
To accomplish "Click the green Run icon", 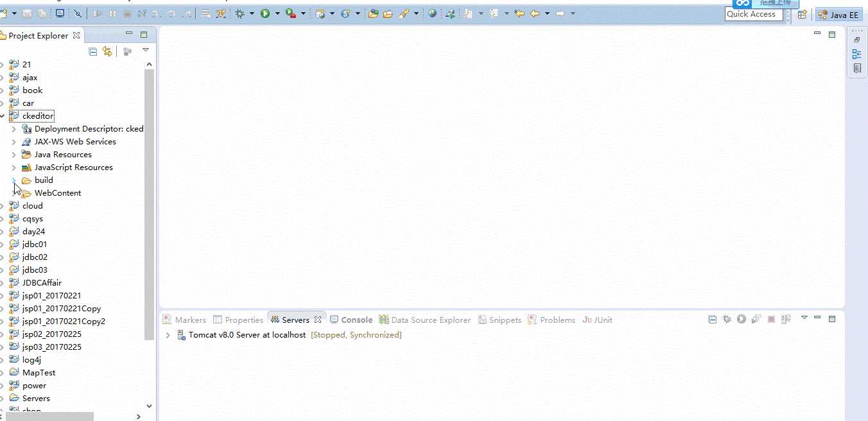I will pos(265,13).
